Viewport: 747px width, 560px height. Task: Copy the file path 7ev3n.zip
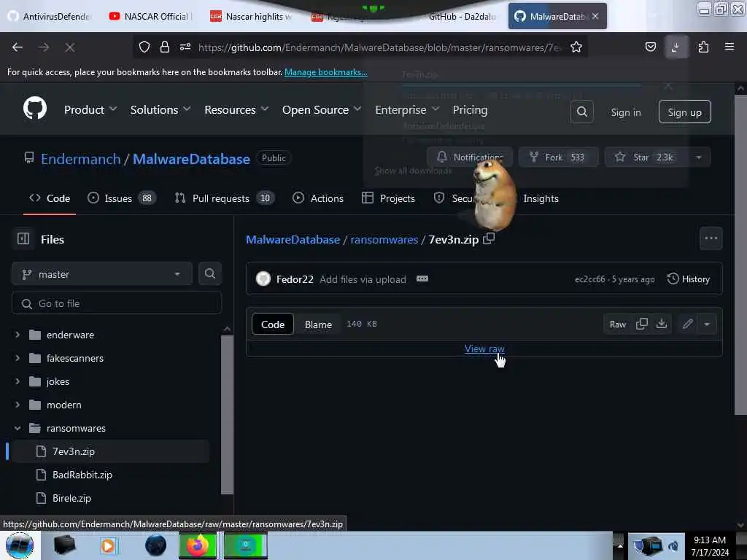point(489,238)
